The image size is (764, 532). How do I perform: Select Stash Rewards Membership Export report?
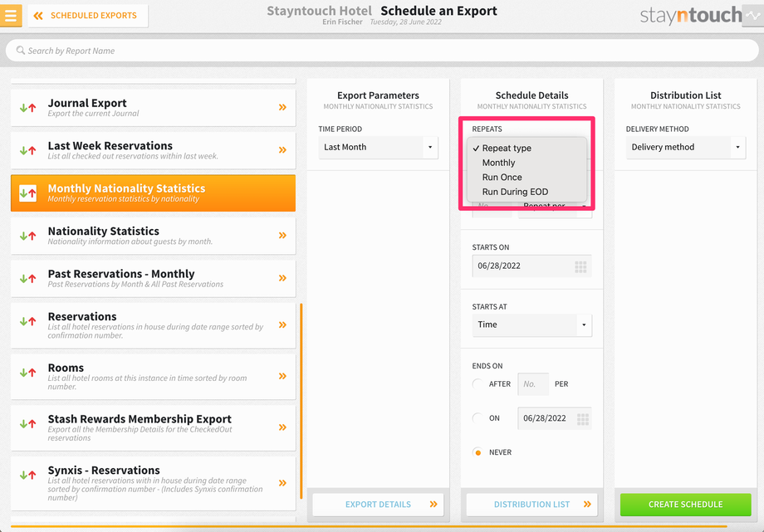click(x=153, y=427)
